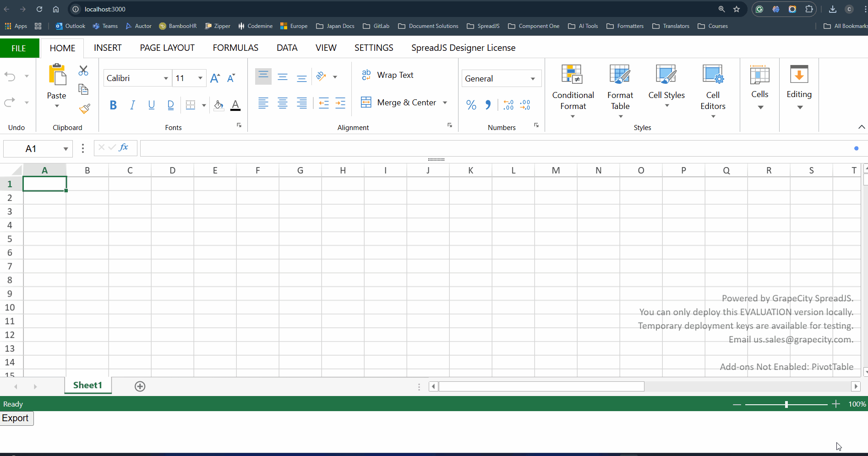Click the decrease indent icon
Viewport: 868px width, 456px height.
pos(324,103)
